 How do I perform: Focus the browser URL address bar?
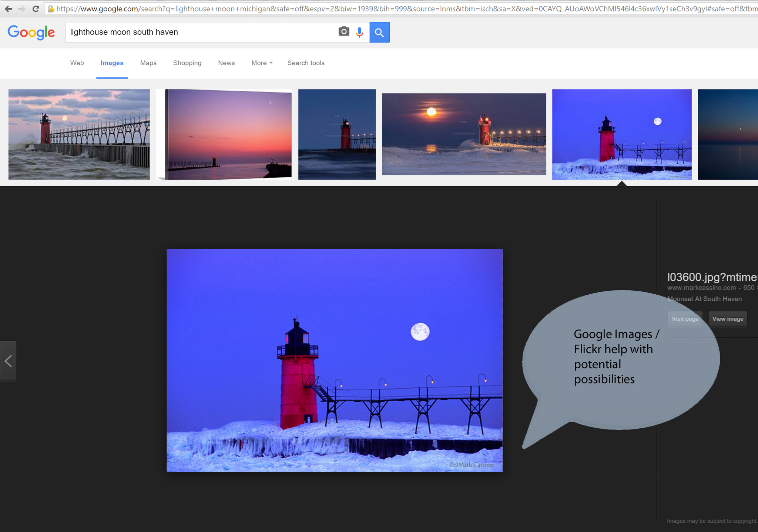[402, 9]
